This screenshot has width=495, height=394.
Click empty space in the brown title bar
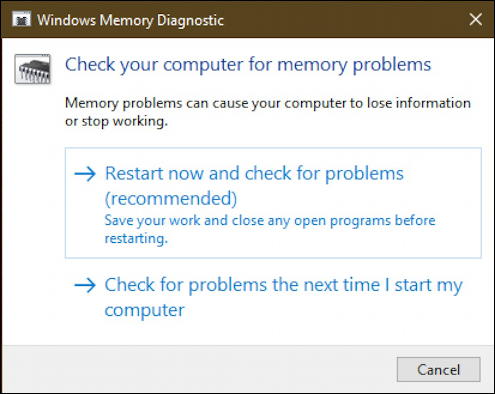coord(343,19)
